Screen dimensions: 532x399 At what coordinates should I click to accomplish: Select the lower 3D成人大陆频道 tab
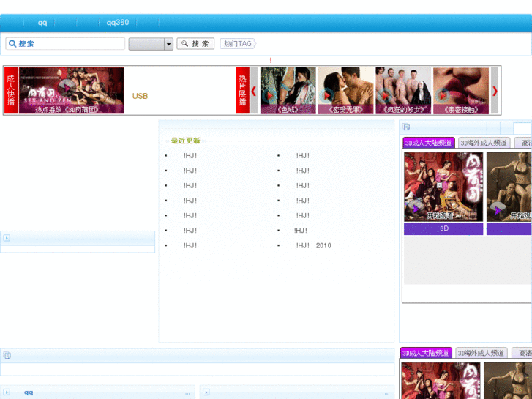pos(426,353)
